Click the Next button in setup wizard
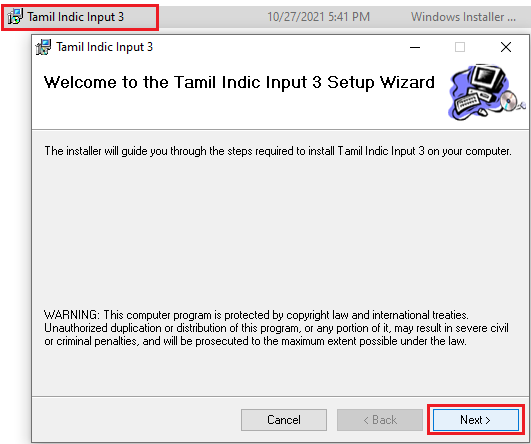The width and height of the screenshot is (531, 444). coord(476,420)
